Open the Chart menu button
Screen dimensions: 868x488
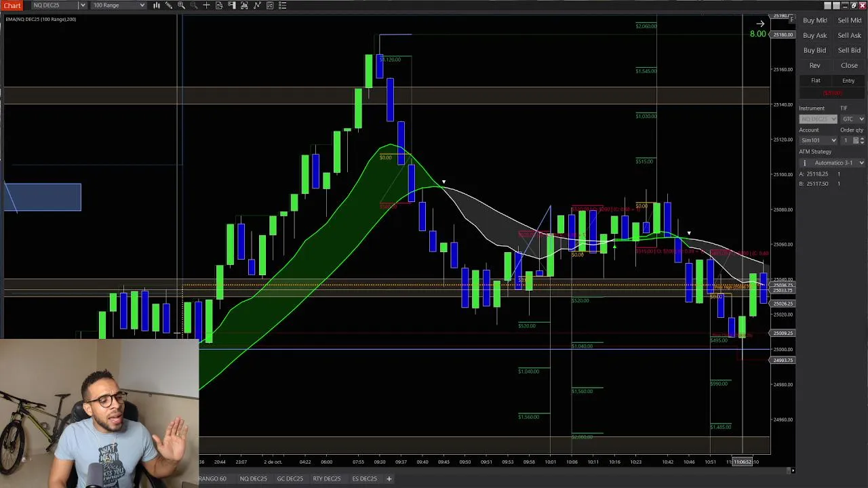point(12,5)
